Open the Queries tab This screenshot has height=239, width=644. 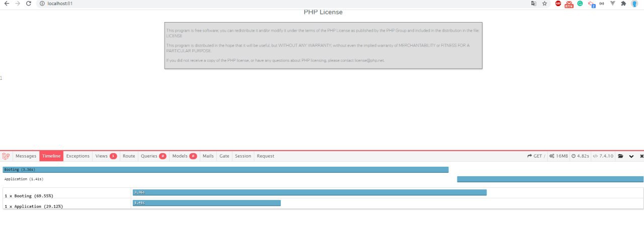pos(153,156)
